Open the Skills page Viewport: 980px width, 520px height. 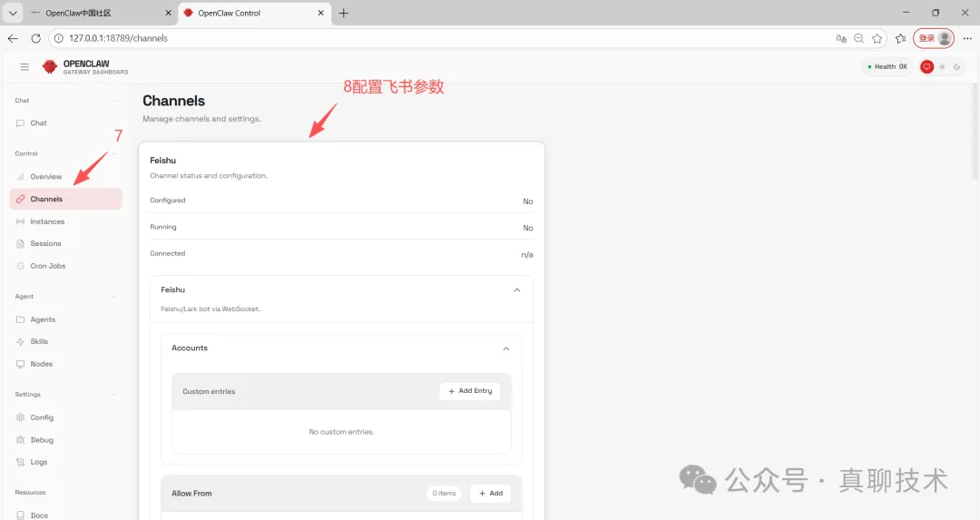(65, 341)
